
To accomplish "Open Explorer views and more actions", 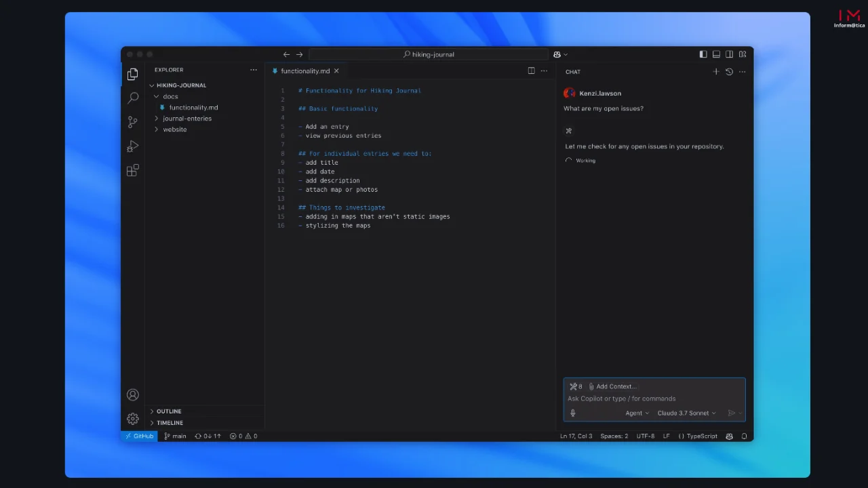I will pos(254,70).
